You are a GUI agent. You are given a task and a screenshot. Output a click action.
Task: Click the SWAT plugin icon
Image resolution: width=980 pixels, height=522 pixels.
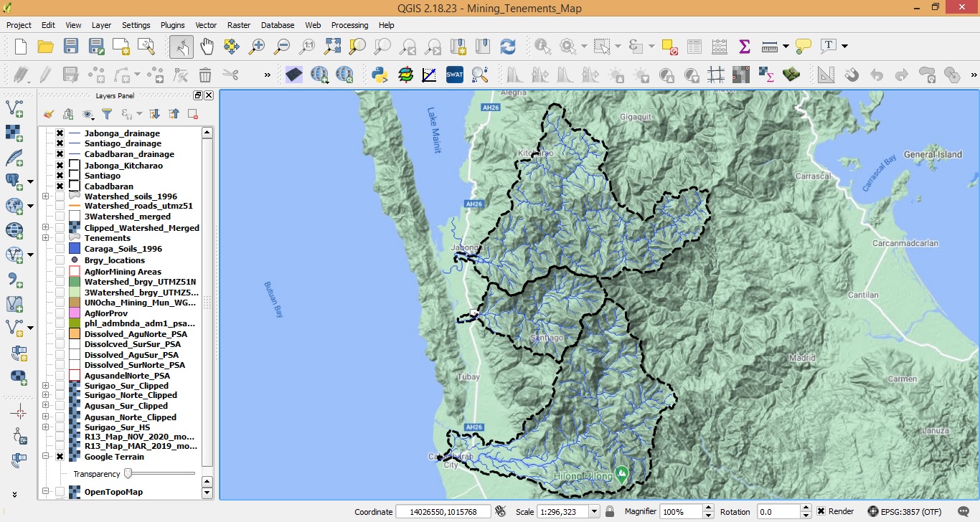point(454,75)
